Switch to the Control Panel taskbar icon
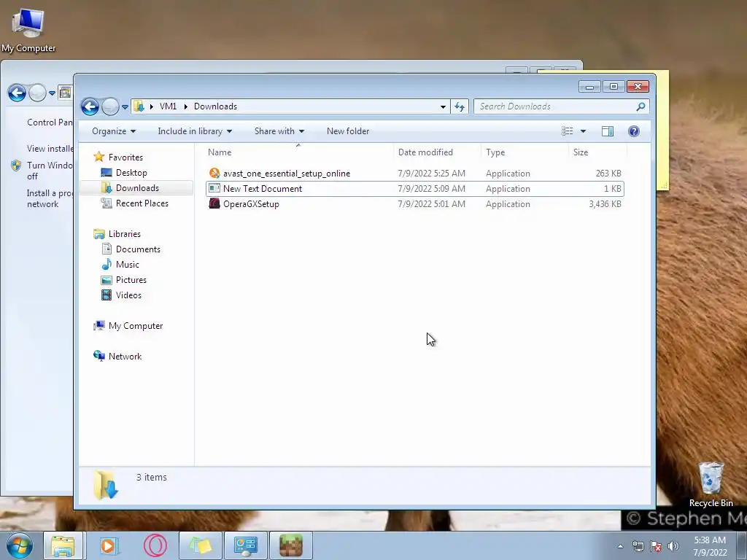 pos(246,545)
